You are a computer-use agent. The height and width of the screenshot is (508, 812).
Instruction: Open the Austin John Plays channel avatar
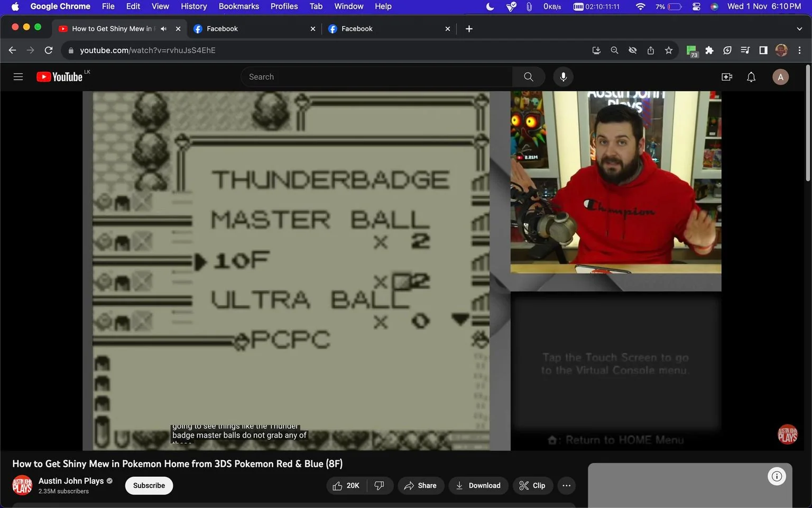pos(22,486)
